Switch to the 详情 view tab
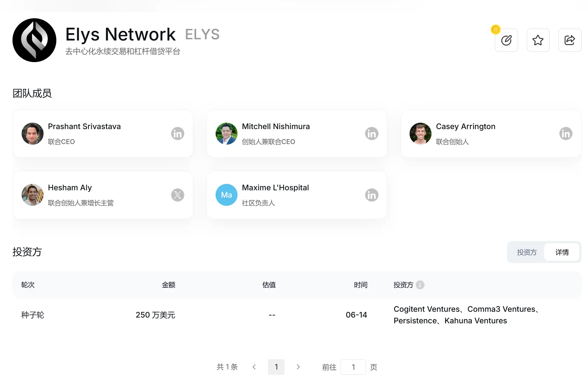The image size is (588, 390). pyautogui.click(x=562, y=252)
